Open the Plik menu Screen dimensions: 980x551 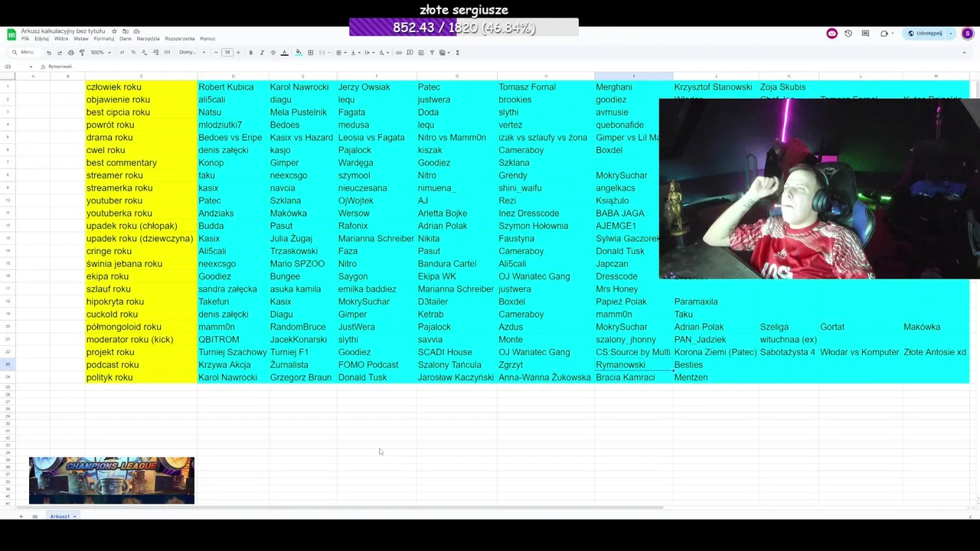(25, 39)
